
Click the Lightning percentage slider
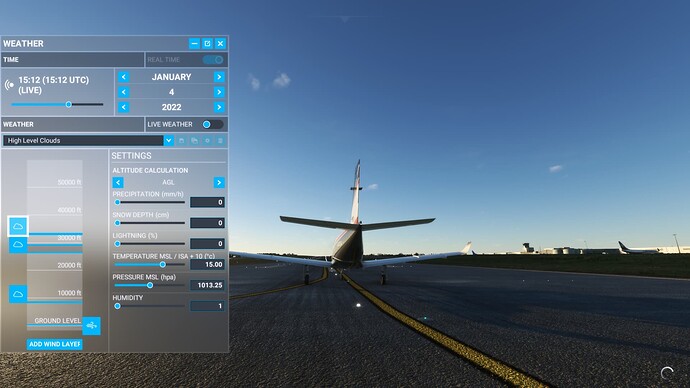150,244
